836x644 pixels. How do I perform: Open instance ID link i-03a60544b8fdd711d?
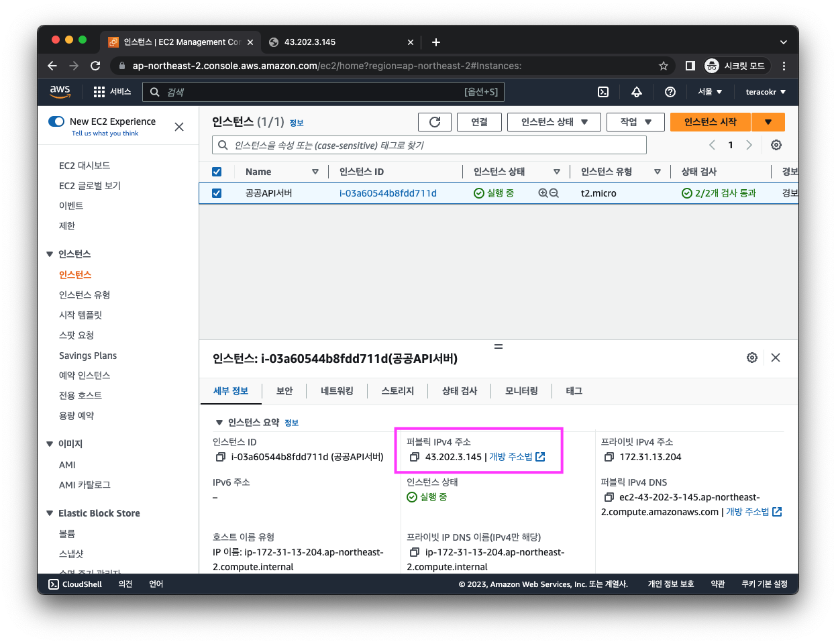[388, 193]
